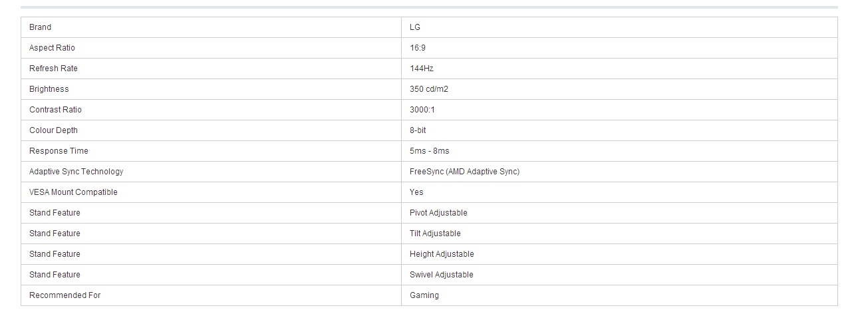The width and height of the screenshot is (868, 320).
Task: Click the Aspect Ratio label
Action: coord(52,48)
